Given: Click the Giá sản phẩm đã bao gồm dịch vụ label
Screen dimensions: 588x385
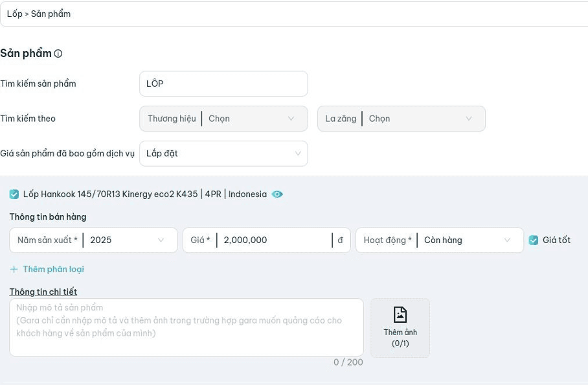Looking at the screenshot, I should point(67,154).
